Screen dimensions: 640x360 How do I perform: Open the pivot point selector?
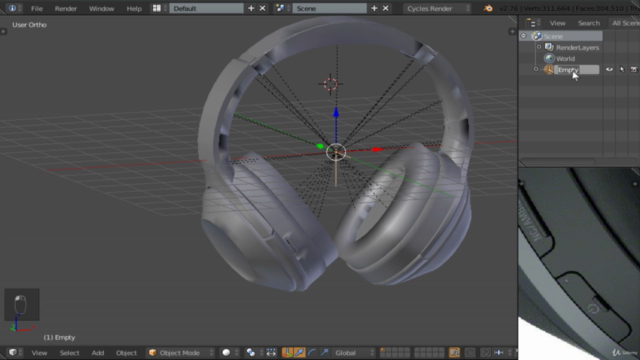253,353
